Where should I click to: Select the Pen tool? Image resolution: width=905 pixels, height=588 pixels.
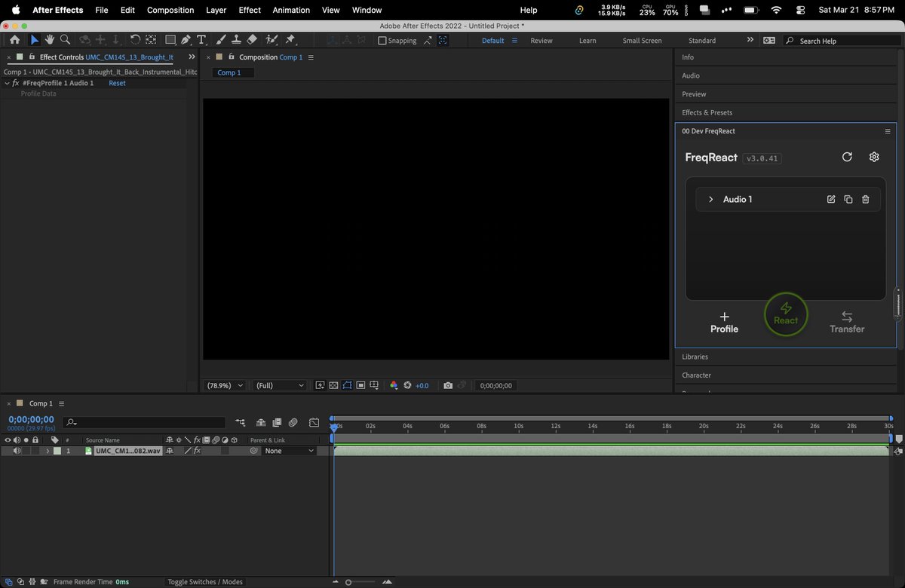click(x=186, y=40)
